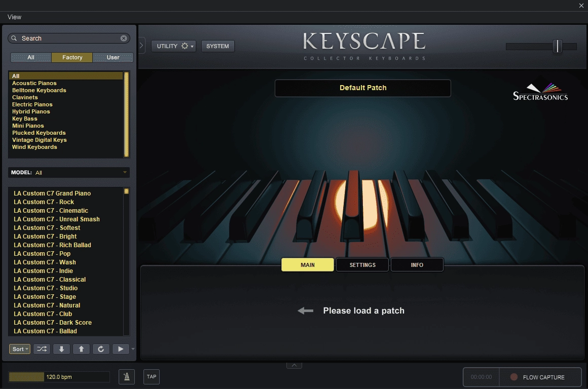
Task: Open the Sort dropdown
Action: (20, 349)
